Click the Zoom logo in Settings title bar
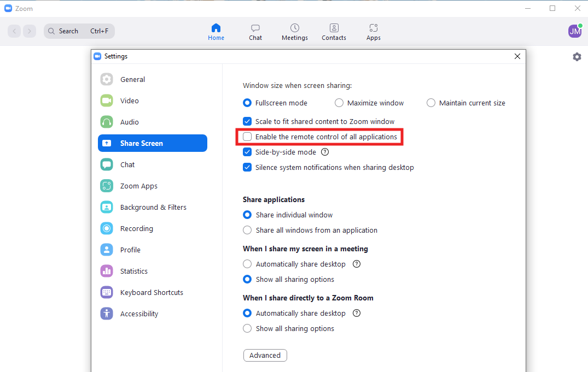The image size is (588, 372). 97,56
